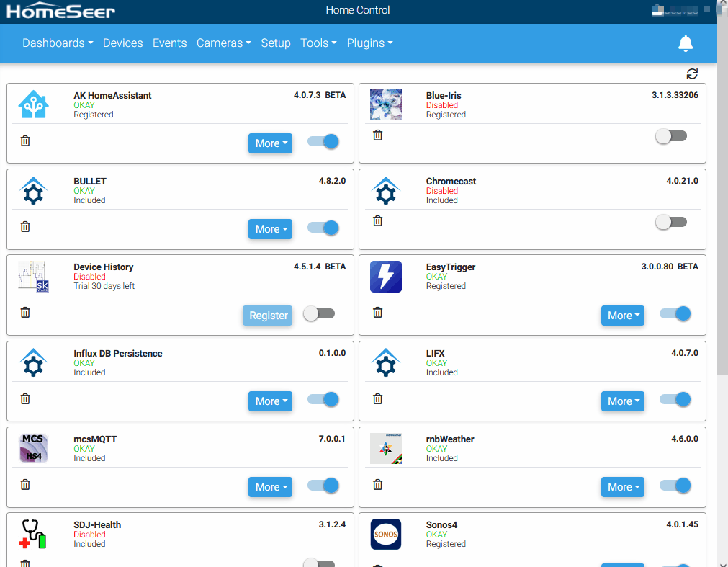Click the Influx DB Persistence icon

33,362
